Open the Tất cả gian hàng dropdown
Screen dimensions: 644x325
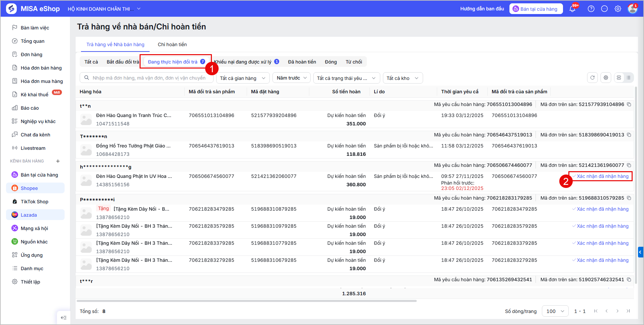point(243,78)
